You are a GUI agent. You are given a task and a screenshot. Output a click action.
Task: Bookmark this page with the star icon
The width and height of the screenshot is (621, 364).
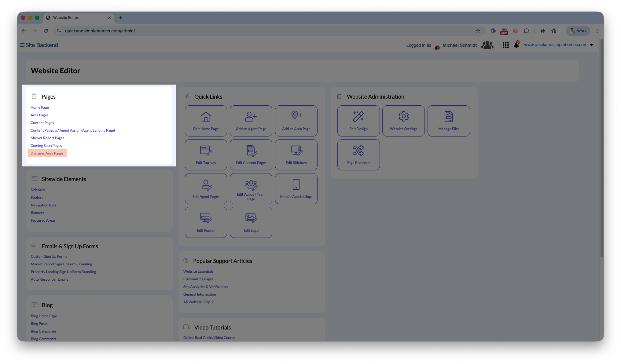tap(478, 31)
